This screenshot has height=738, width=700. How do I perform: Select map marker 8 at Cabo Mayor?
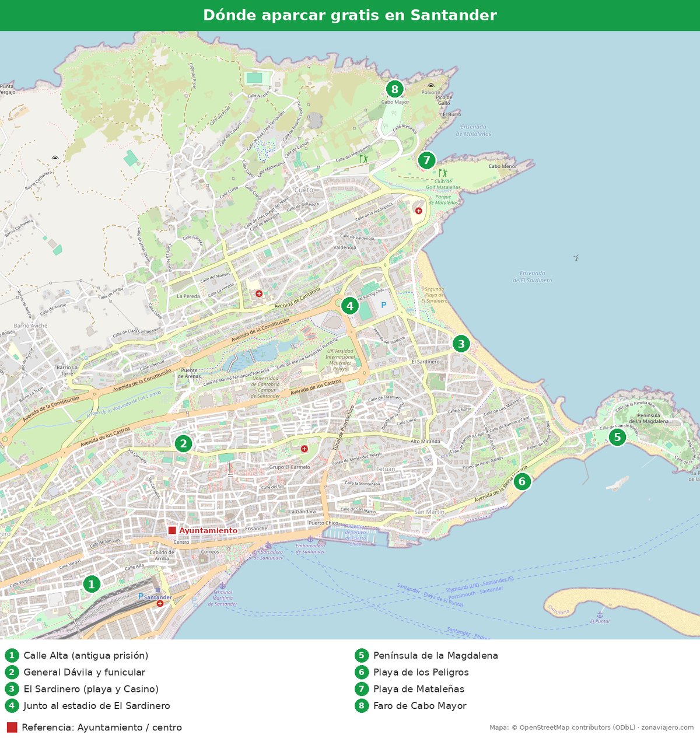(395, 89)
